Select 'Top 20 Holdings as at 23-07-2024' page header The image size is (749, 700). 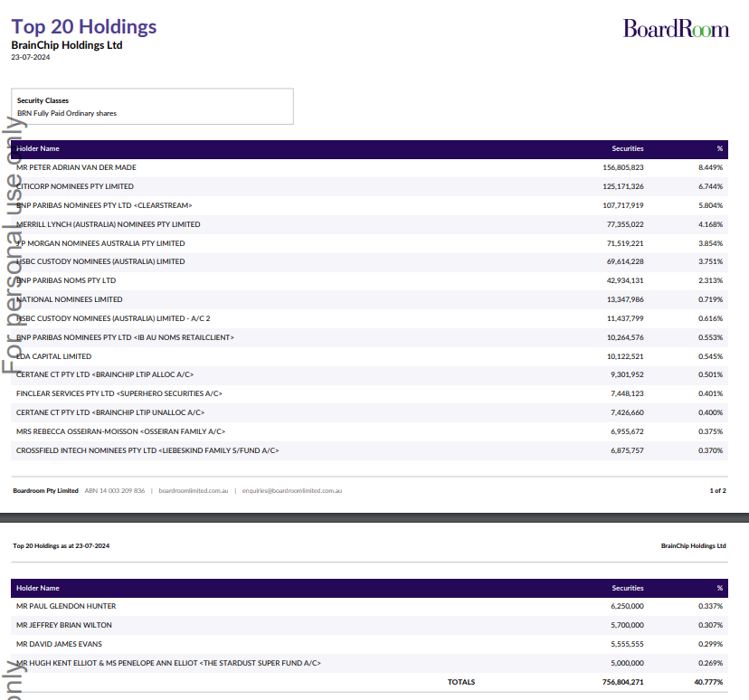tap(62, 545)
